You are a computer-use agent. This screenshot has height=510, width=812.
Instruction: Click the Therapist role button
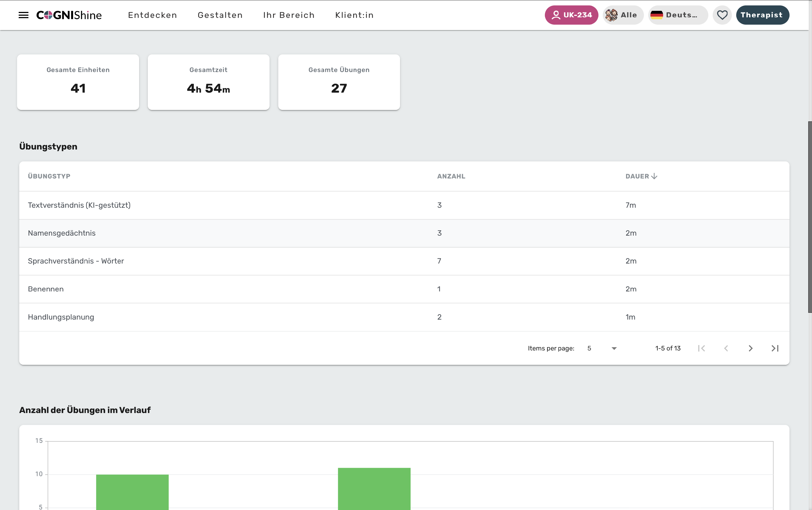click(762, 15)
